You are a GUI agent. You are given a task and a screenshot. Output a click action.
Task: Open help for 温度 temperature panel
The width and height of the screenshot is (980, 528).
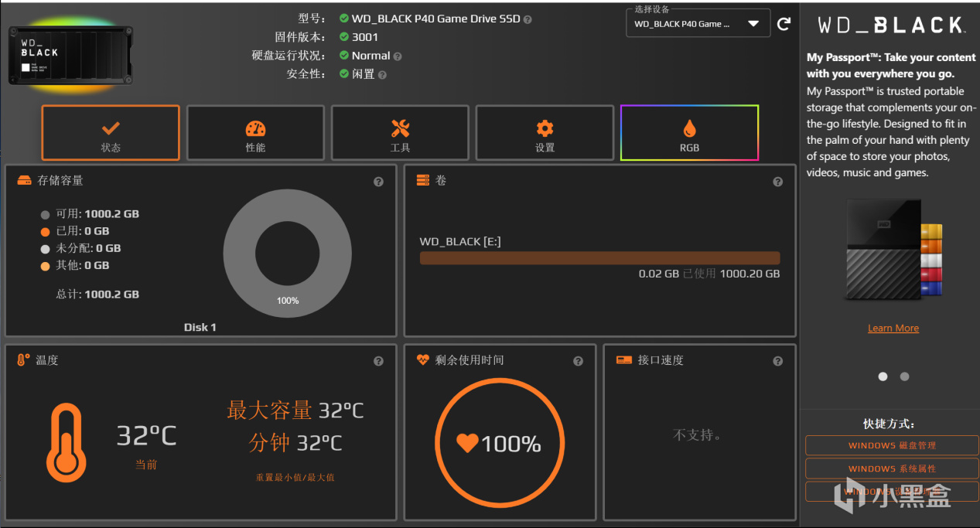378,361
